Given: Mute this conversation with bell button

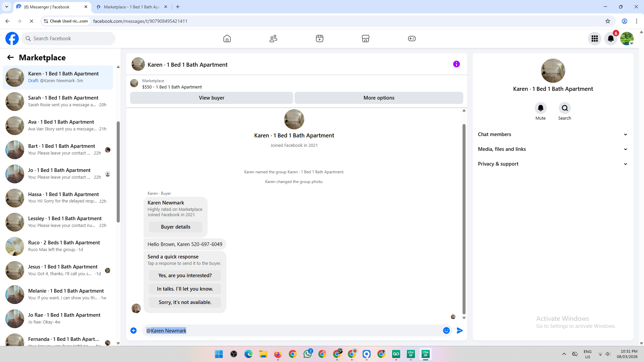Looking at the screenshot, I should pos(540,108).
